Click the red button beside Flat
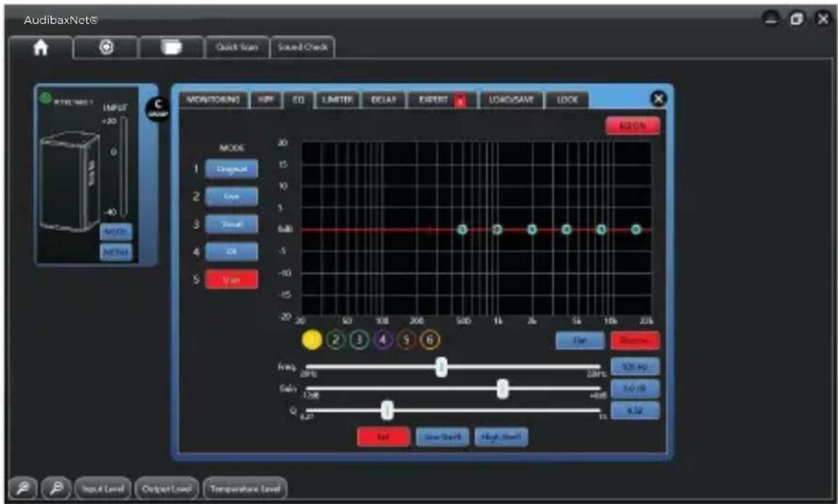This screenshot has height=504, width=838. tap(635, 340)
